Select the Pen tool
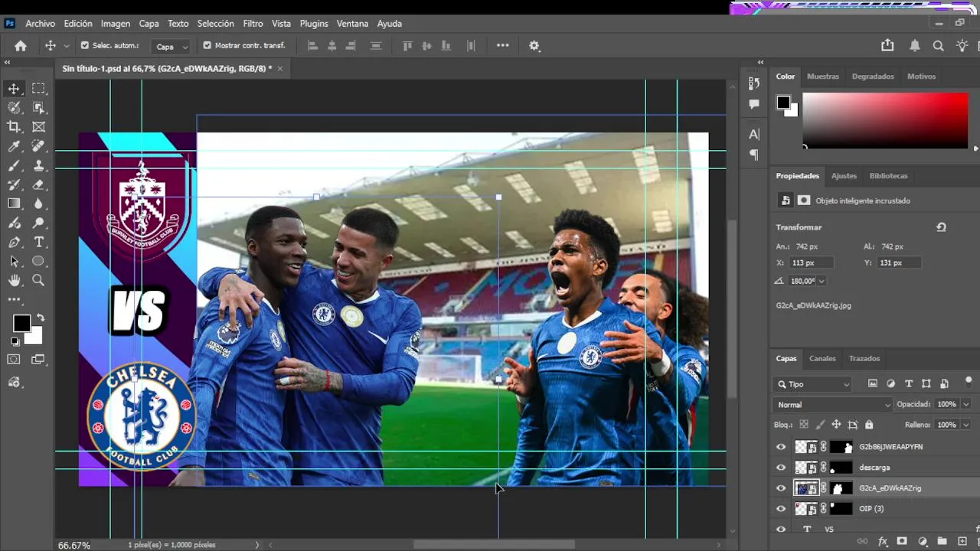The image size is (980, 551). coord(14,242)
